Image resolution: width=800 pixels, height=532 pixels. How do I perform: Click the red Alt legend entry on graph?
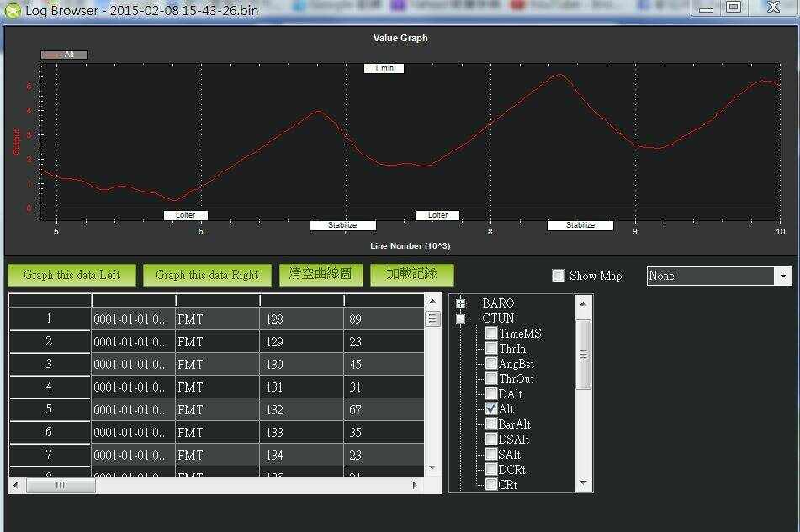point(64,55)
